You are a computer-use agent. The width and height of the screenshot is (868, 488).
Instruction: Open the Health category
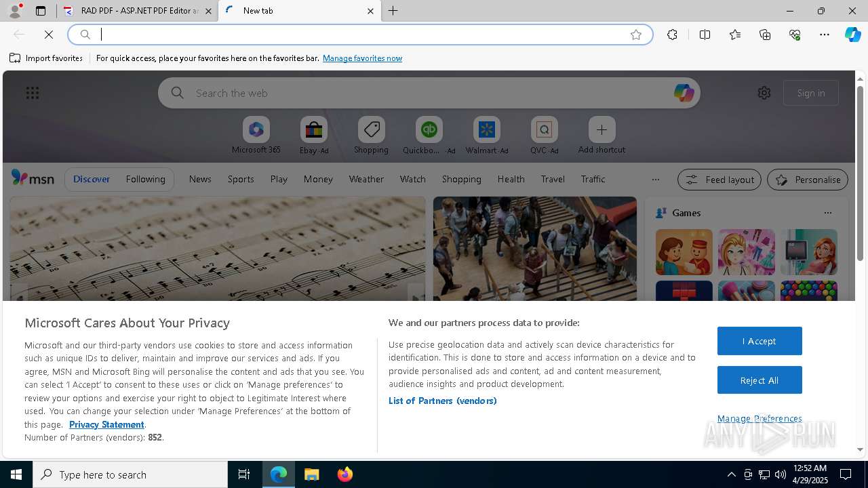(511, 179)
